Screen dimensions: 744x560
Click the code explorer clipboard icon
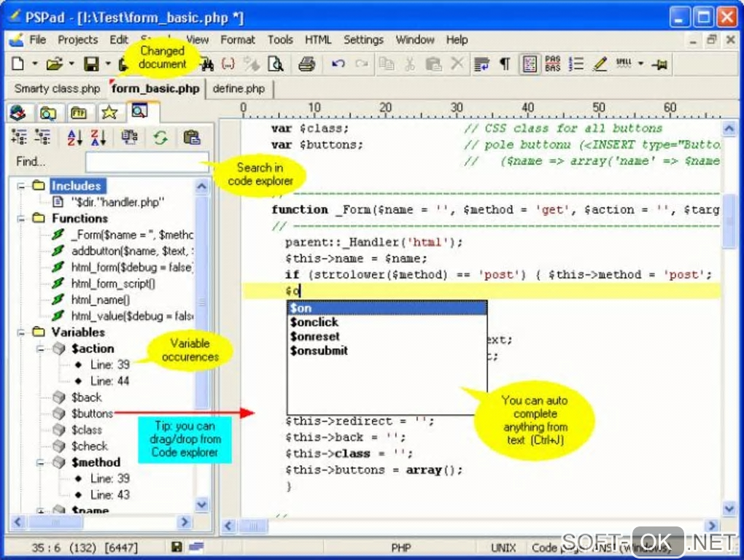[x=192, y=138]
